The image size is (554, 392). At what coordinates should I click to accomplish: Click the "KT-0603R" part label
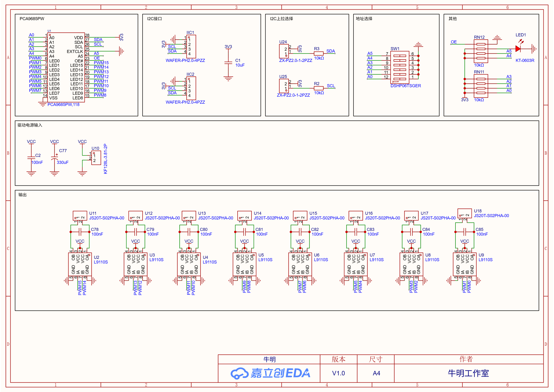pos(525,60)
